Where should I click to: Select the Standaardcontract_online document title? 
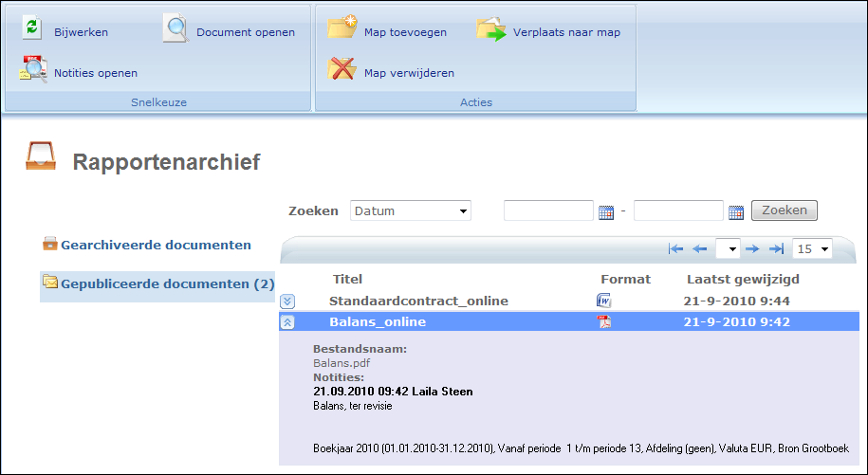418,301
